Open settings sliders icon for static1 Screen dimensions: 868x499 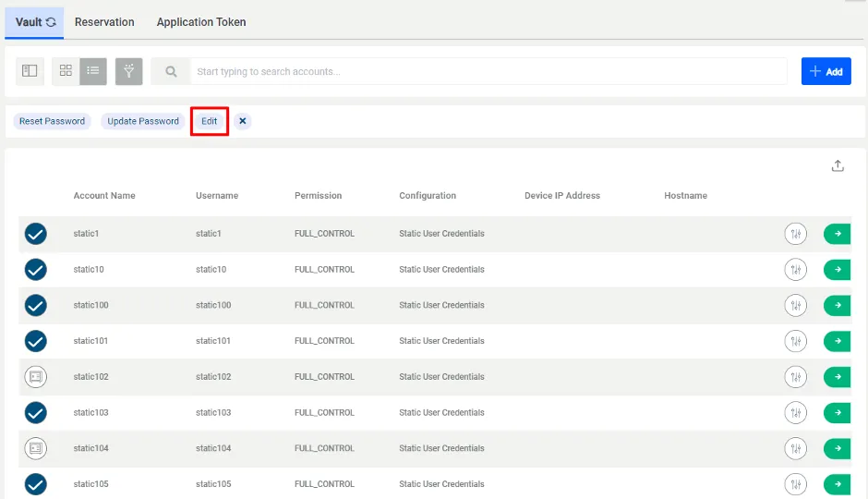click(x=795, y=234)
